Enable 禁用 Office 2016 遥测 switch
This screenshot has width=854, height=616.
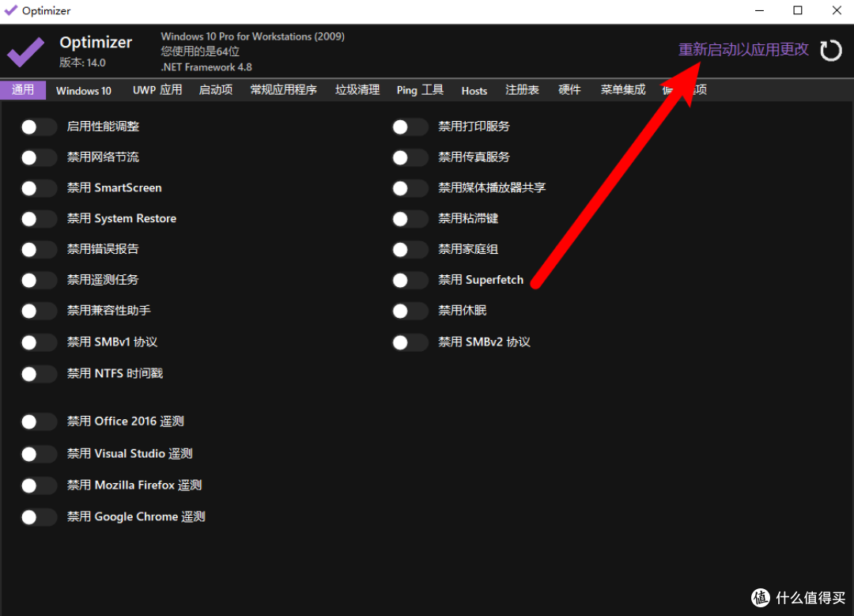pyautogui.click(x=39, y=421)
